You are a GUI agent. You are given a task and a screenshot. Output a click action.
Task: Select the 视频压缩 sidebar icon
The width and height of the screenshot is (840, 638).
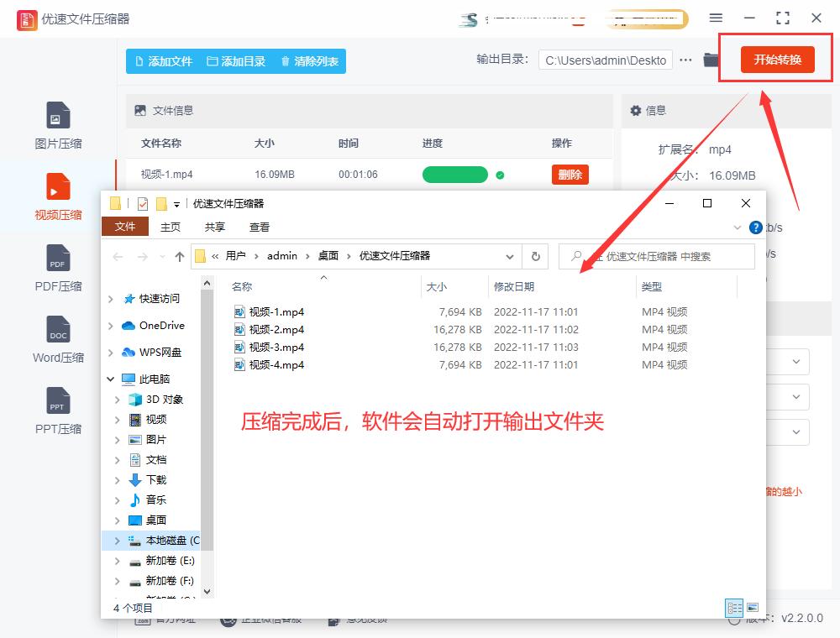(x=57, y=196)
